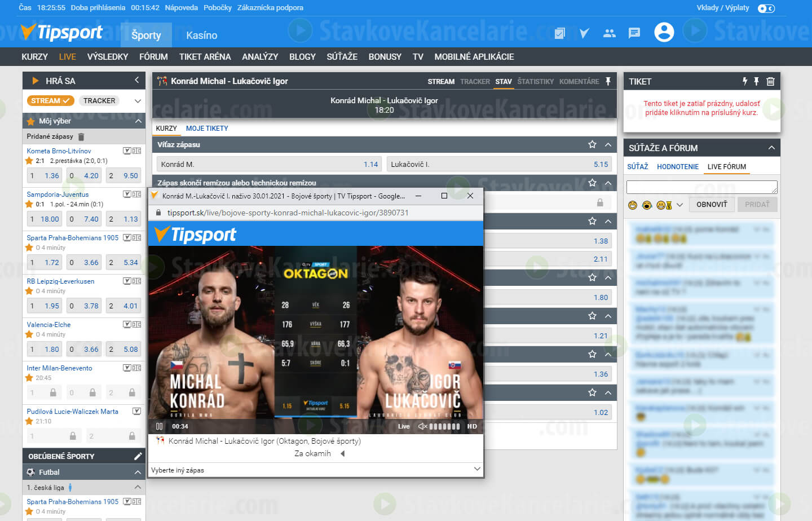This screenshot has height=521, width=812.
Task: Open Zákaznícka podpora link in top bar
Action: pyautogui.click(x=270, y=8)
